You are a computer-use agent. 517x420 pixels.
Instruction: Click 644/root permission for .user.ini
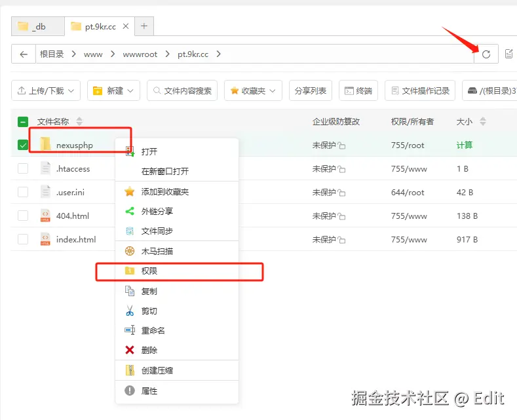[408, 193]
